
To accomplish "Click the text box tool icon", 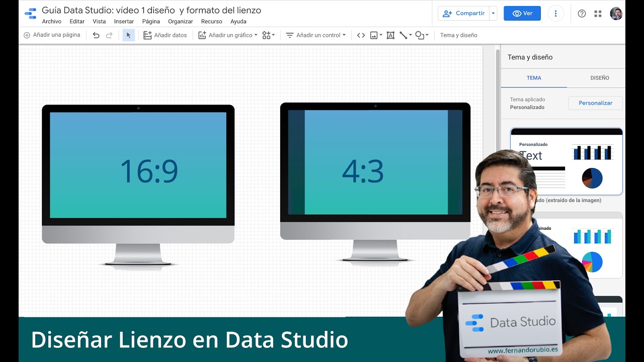I will point(390,35).
